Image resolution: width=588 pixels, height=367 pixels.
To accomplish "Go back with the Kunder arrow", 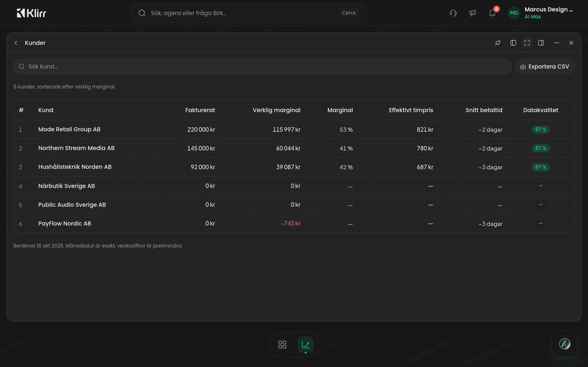I will coord(16,43).
